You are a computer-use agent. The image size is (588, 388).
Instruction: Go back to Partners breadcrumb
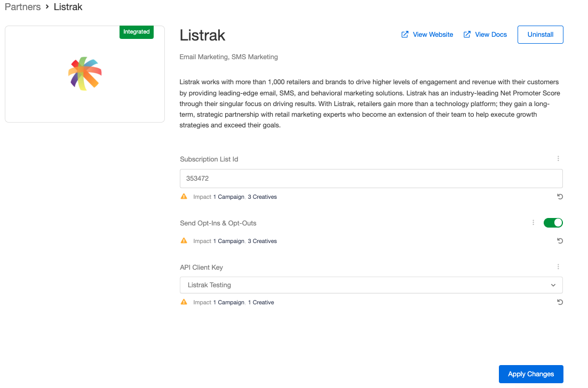(x=22, y=7)
